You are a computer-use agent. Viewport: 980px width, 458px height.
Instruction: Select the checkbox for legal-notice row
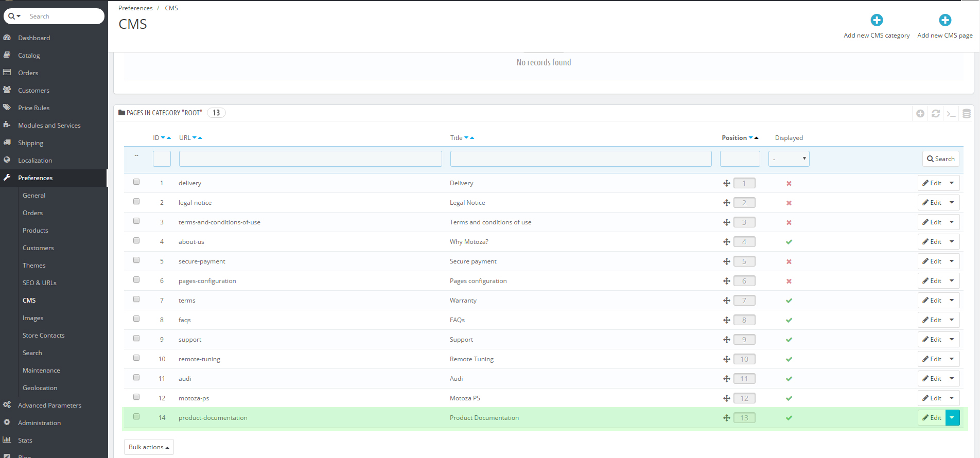[136, 202]
